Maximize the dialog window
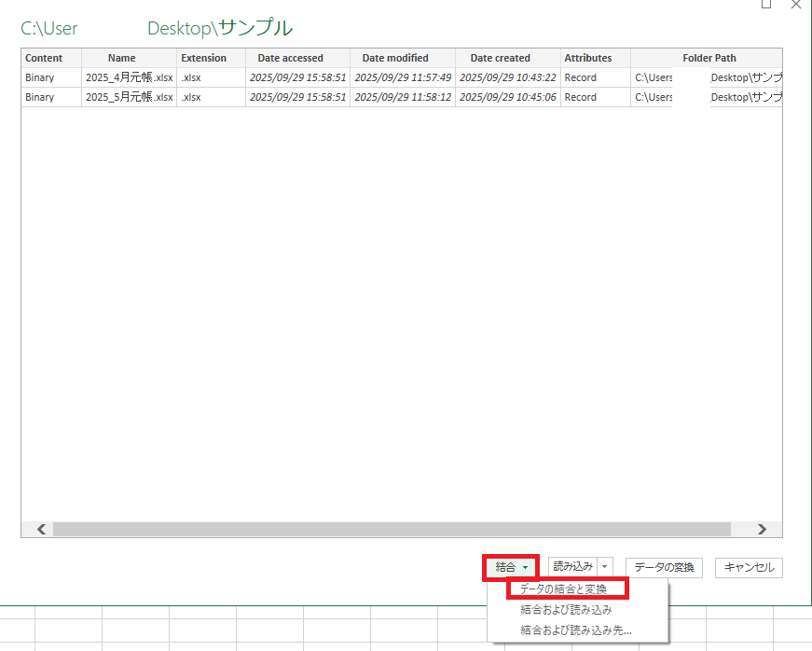Viewport: 812px width, 651px height. (765, 5)
